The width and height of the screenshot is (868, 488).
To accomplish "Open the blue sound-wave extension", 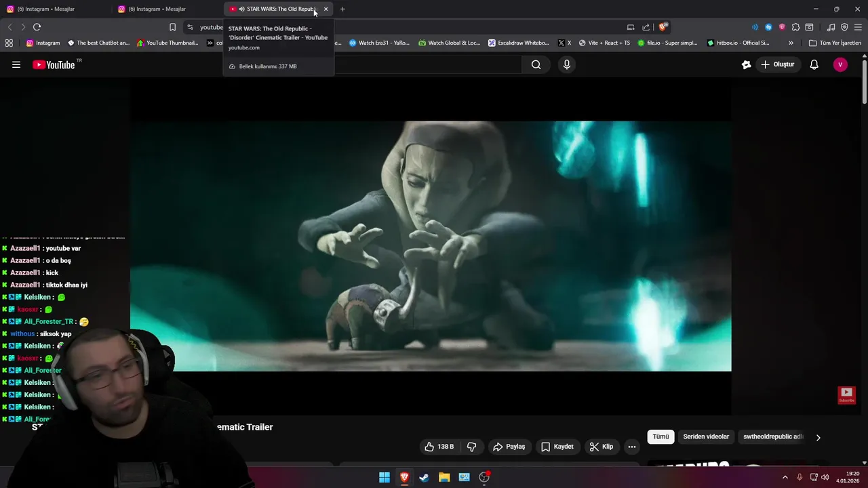I will pos(755,27).
